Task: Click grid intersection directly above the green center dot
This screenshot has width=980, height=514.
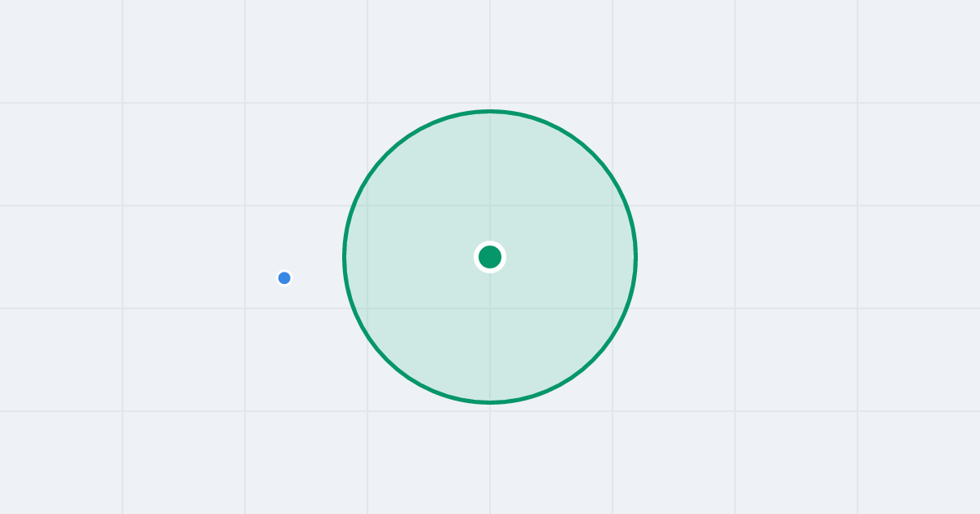Action: pyautogui.click(x=490, y=206)
